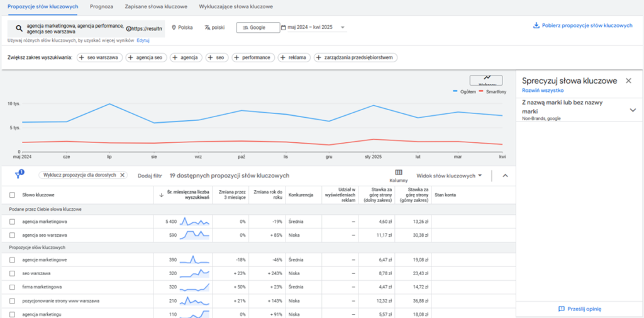
Task: Open the Zapisane słowa kluczowe tab
Action: click(x=156, y=7)
